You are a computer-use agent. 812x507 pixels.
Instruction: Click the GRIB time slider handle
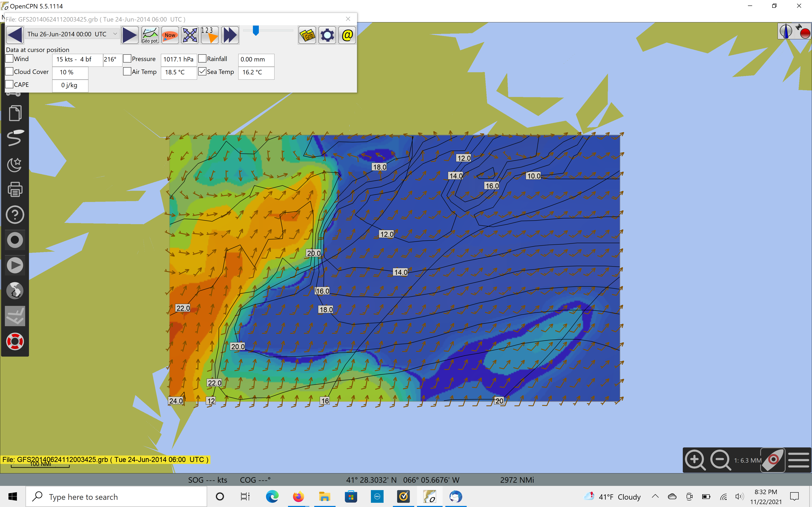[256, 30]
